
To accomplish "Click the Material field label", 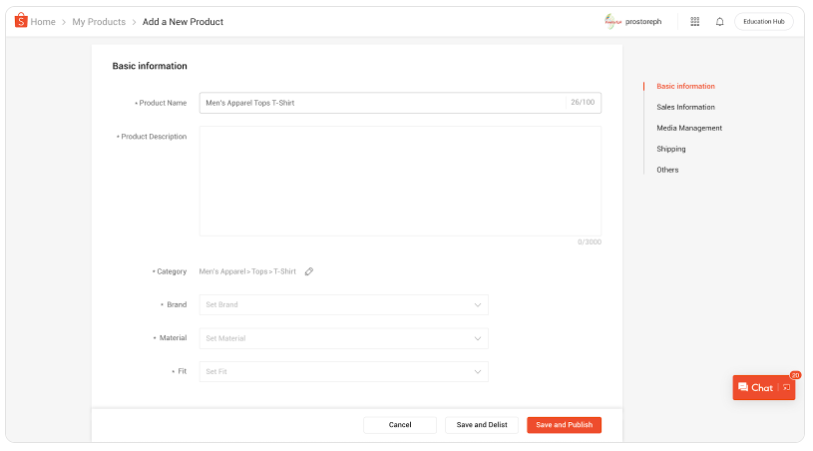I will pos(173,338).
